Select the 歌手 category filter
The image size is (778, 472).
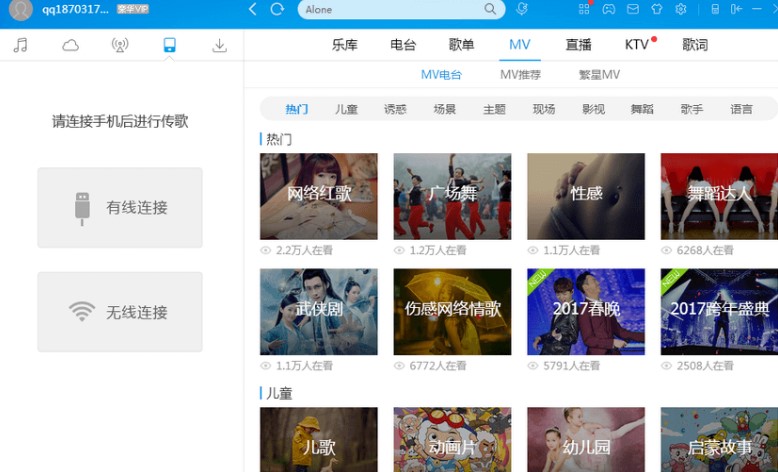(692, 109)
